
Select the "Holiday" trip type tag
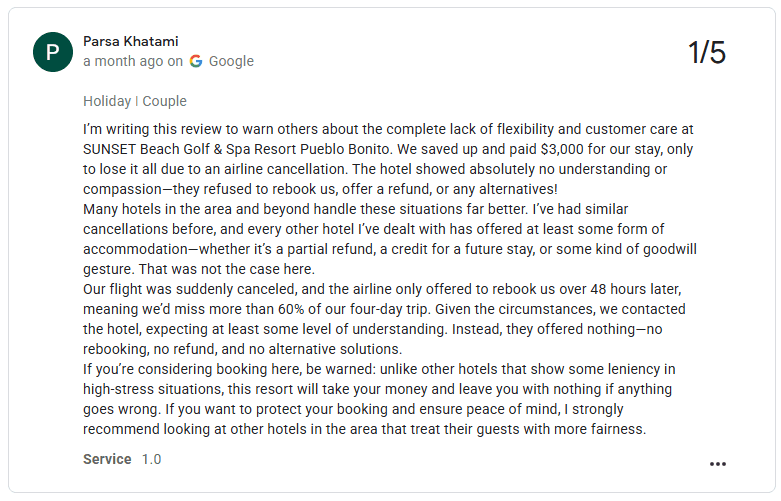pos(107,101)
